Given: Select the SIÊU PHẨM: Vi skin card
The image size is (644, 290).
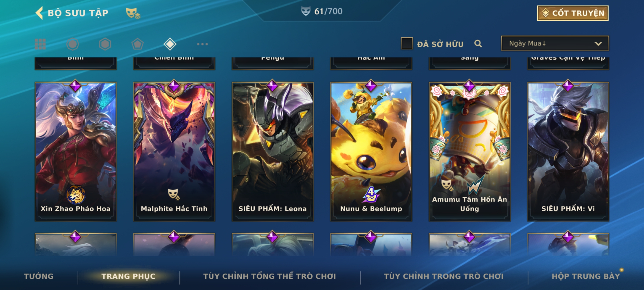Looking at the screenshot, I should click(x=568, y=152).
